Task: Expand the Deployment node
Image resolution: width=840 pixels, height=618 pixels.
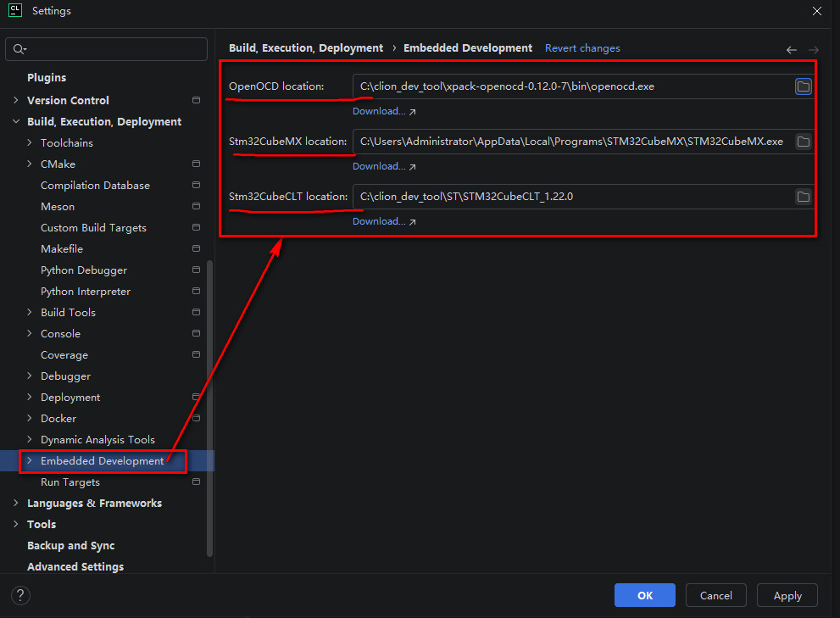Action: 30,397
